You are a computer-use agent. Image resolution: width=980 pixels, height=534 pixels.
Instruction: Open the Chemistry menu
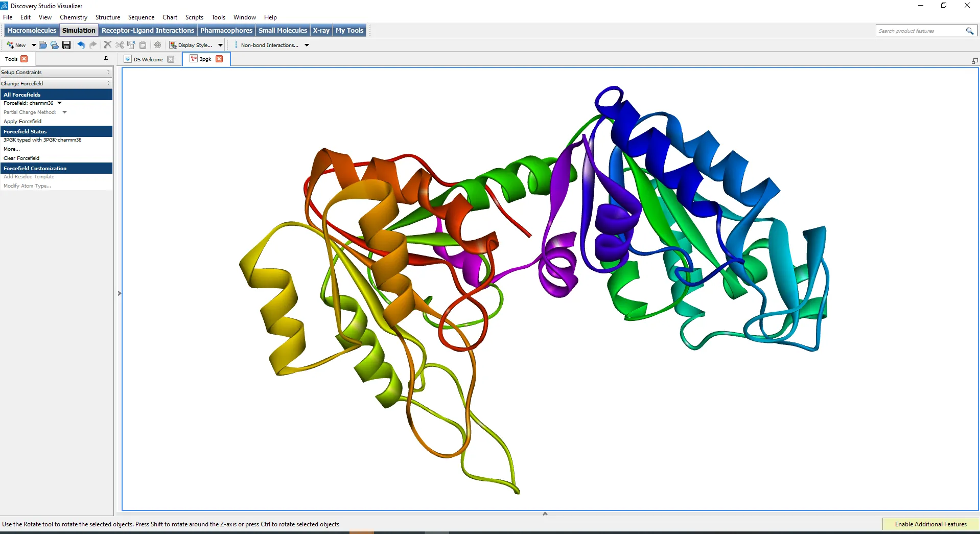click(73, 17)
